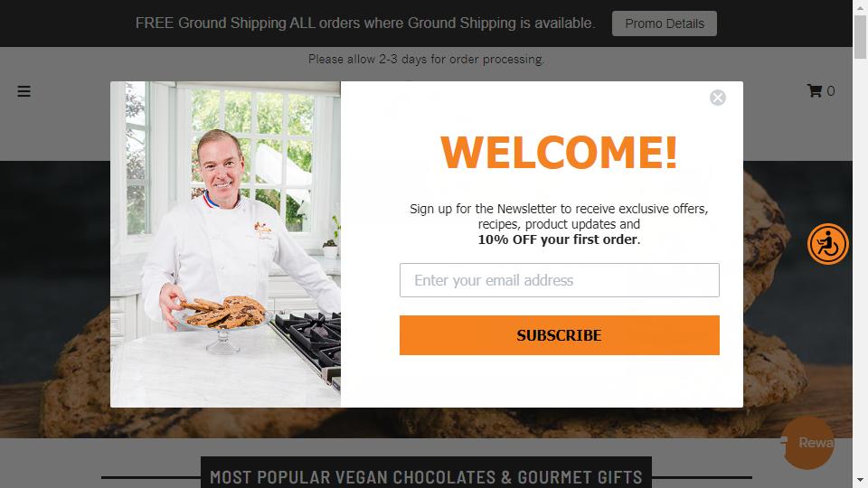Click the plate of cookies in the photo
This screenshot has width=868, height=488.
(225, 313)
